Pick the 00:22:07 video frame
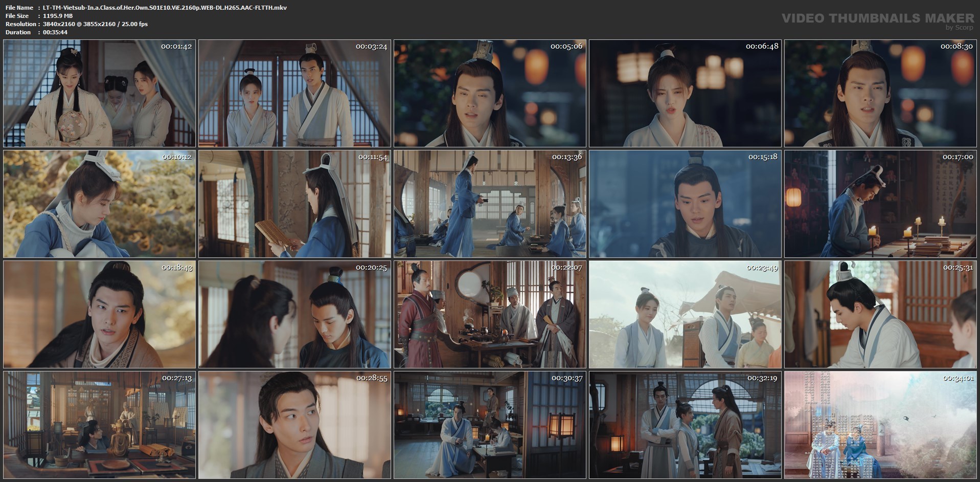The width and height of the screenshot is (980, 482). [490, 315]
